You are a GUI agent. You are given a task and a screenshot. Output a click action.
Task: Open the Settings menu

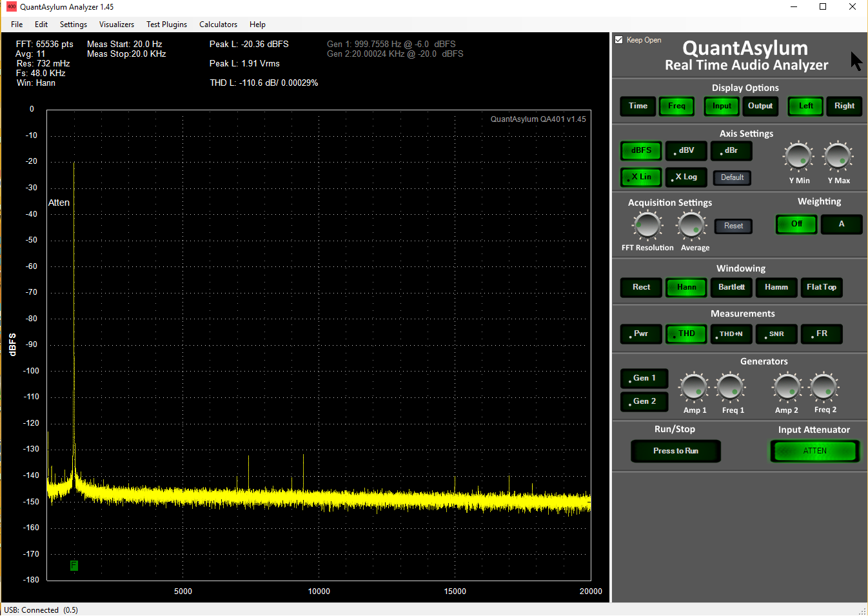[74, 25]
